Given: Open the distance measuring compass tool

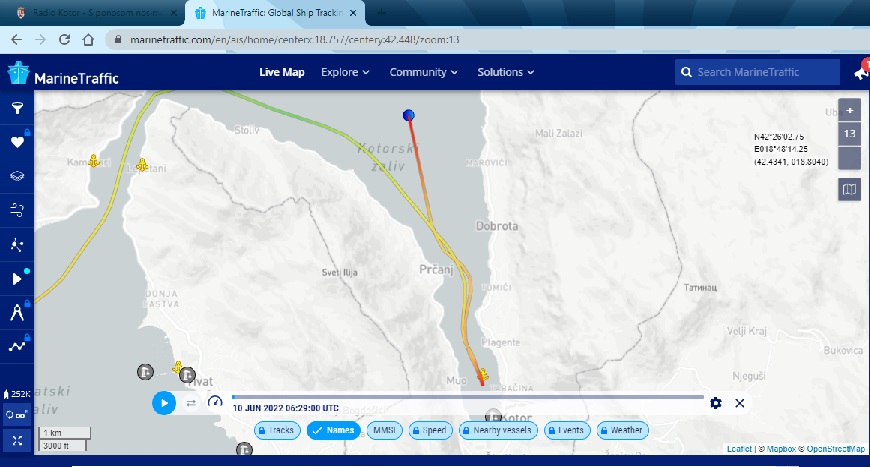Looking at the screenshot, I should click(17, 313).
